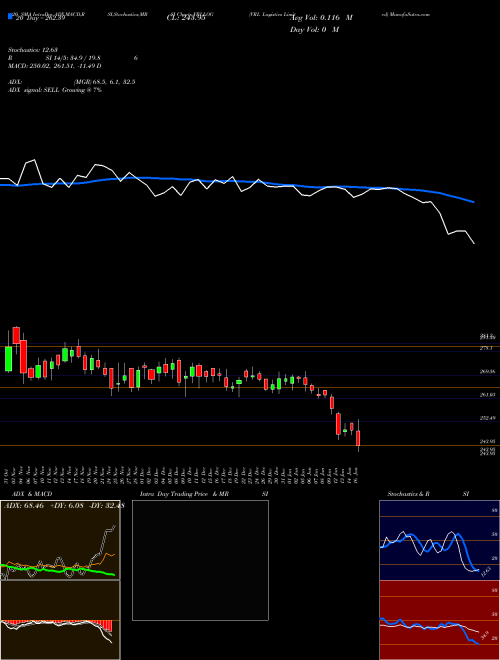Click the 252.49 price level label
Image resolution: width=500 pixels, height=660 pixels.
(x=487, y=418)
